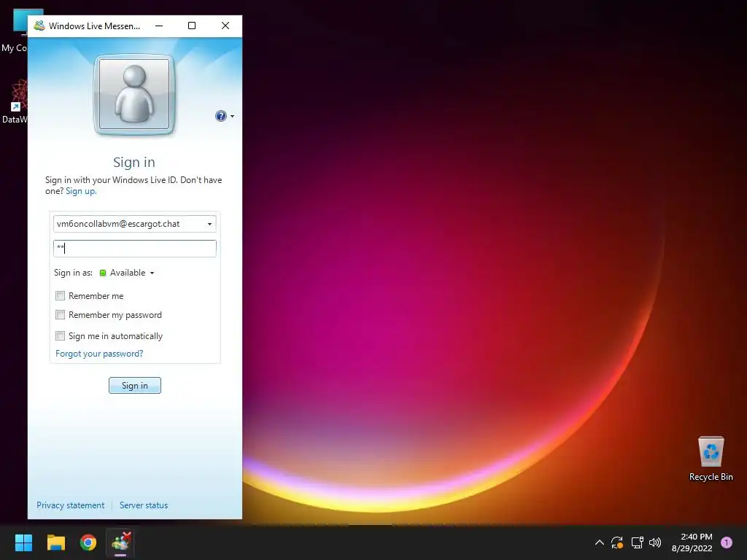View the Server status link
This screenshot has width=747, height=560.
click(x=144, y=505)
